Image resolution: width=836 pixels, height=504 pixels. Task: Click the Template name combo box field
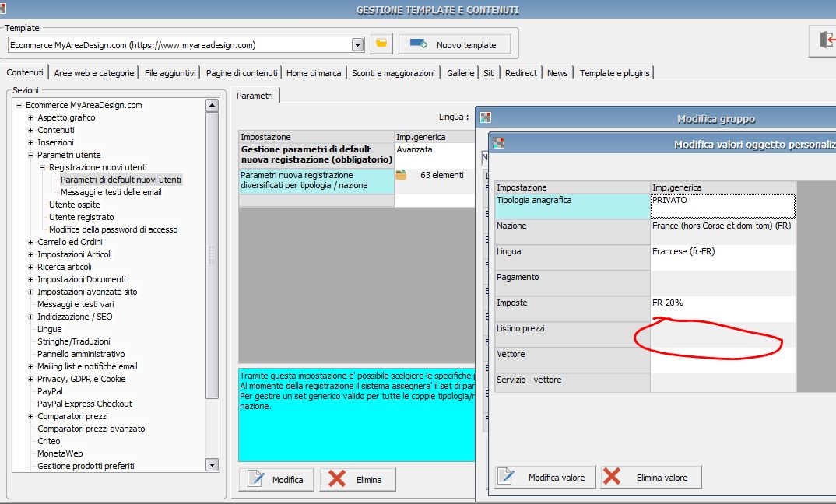180,45
